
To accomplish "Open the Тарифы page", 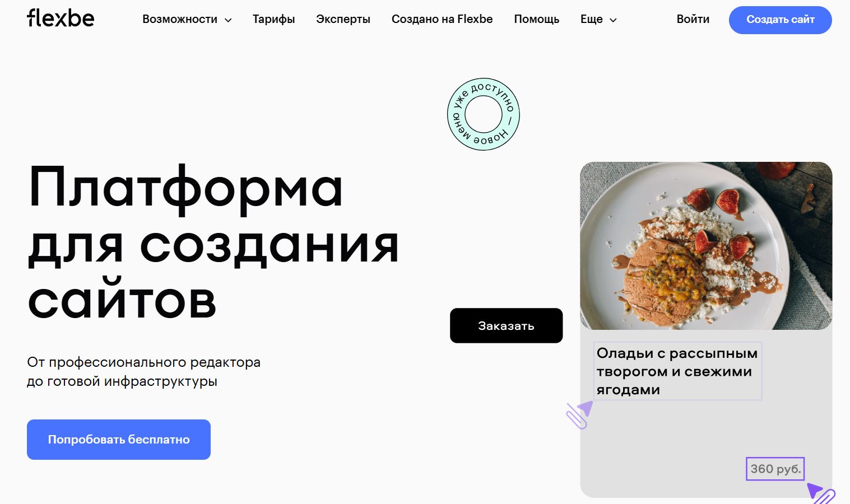I will 274,19.
